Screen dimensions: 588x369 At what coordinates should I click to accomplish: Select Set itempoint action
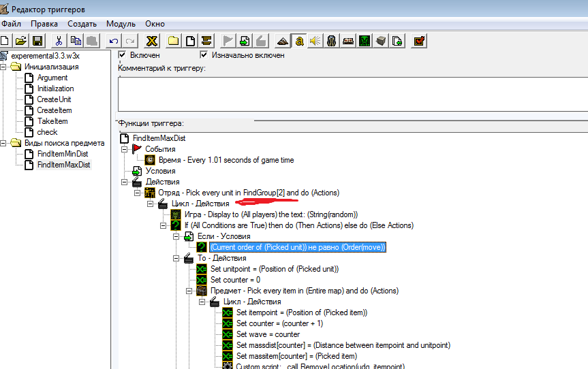[302, 312]
